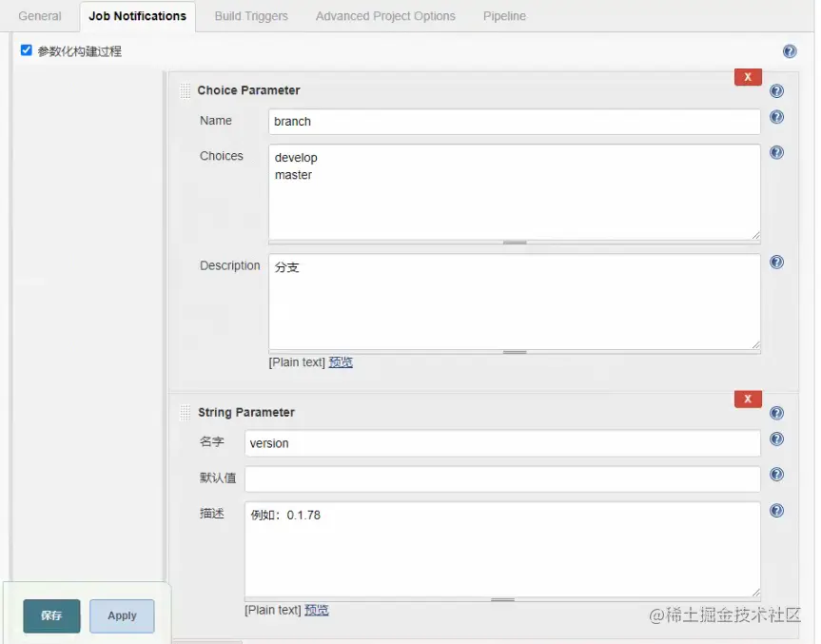Delete the String Parameter with red X
Viewport: 821px width, 644px height.
pos(748,399)
